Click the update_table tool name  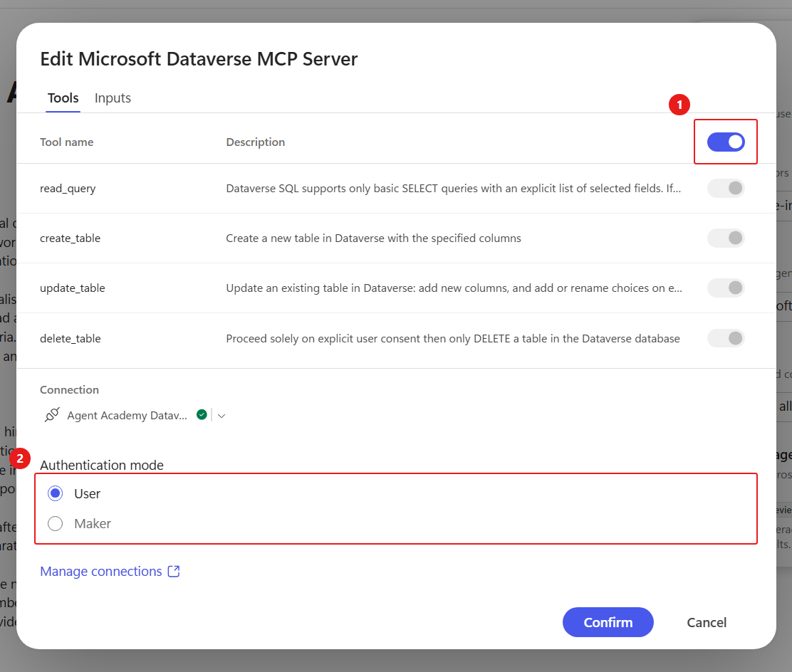tap(72, 288)
